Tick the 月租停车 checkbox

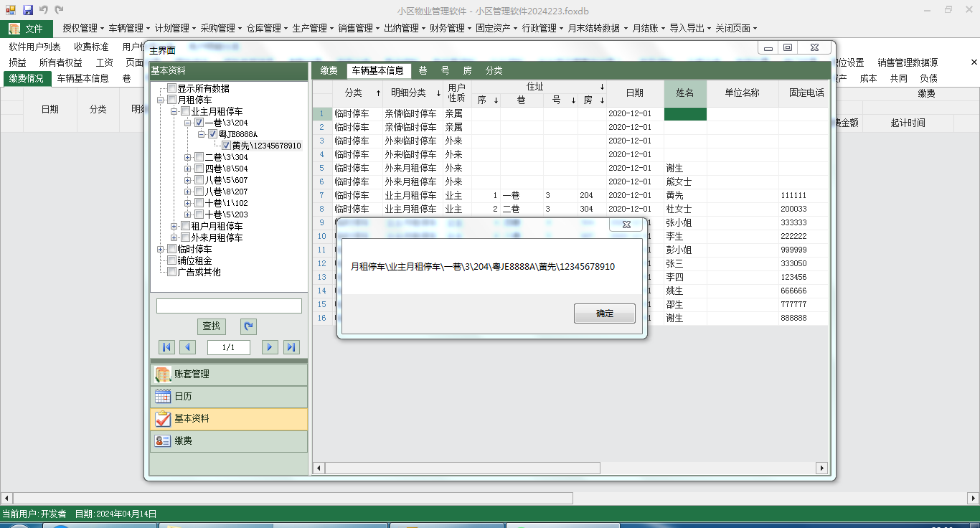(x=171, y=100)
